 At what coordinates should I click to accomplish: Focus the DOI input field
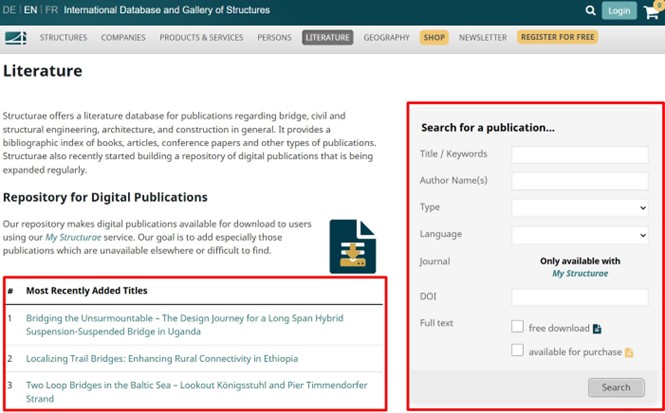point(579,297)
